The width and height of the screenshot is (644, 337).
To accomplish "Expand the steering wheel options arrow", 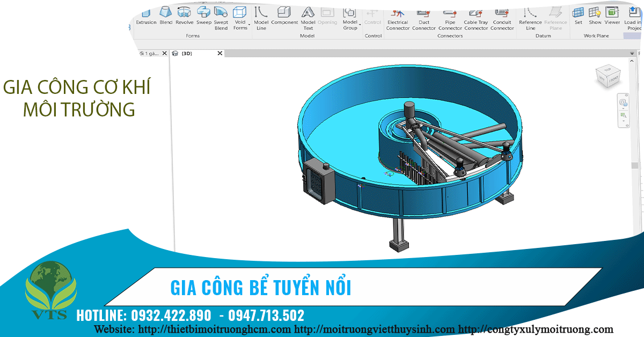I will click(x=623, y=108).
